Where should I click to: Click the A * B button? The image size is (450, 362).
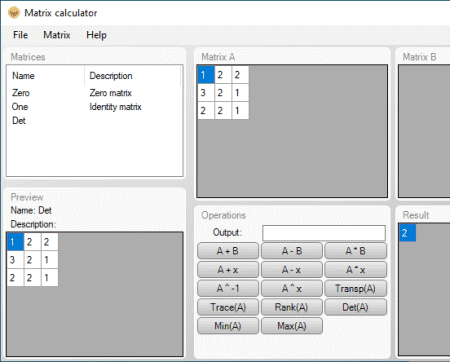click(x=355, y=251)
